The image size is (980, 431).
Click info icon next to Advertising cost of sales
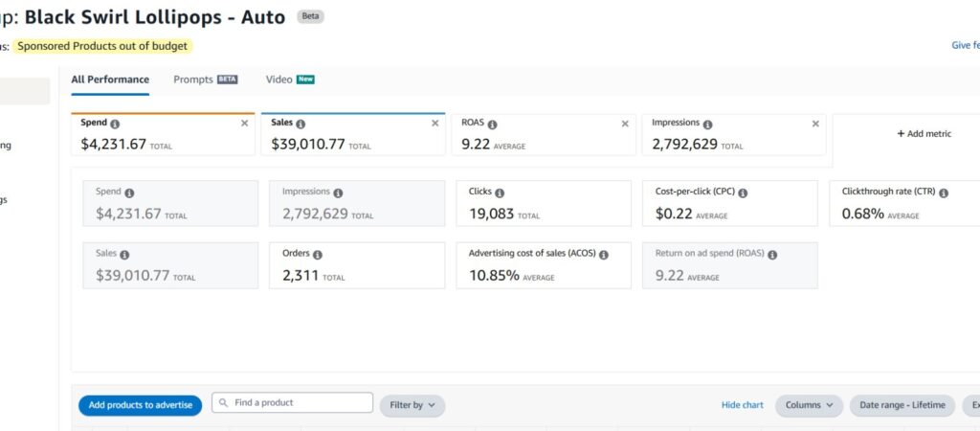coord(604,255)
